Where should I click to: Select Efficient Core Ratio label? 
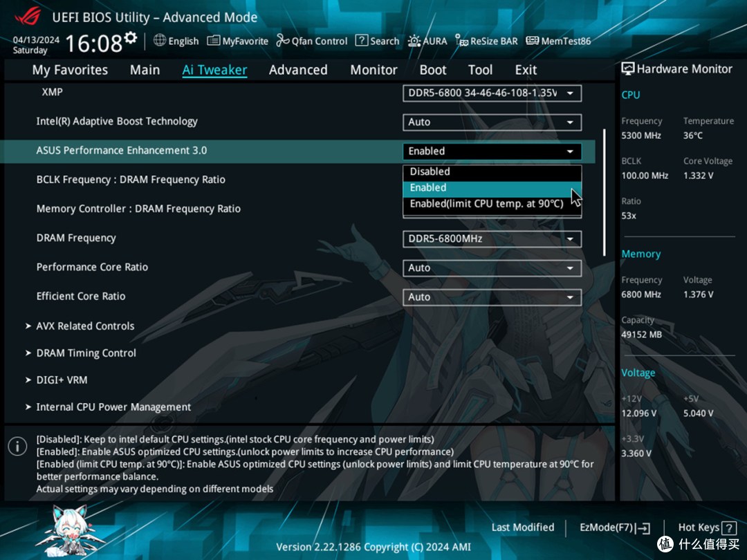coord(81,296)
